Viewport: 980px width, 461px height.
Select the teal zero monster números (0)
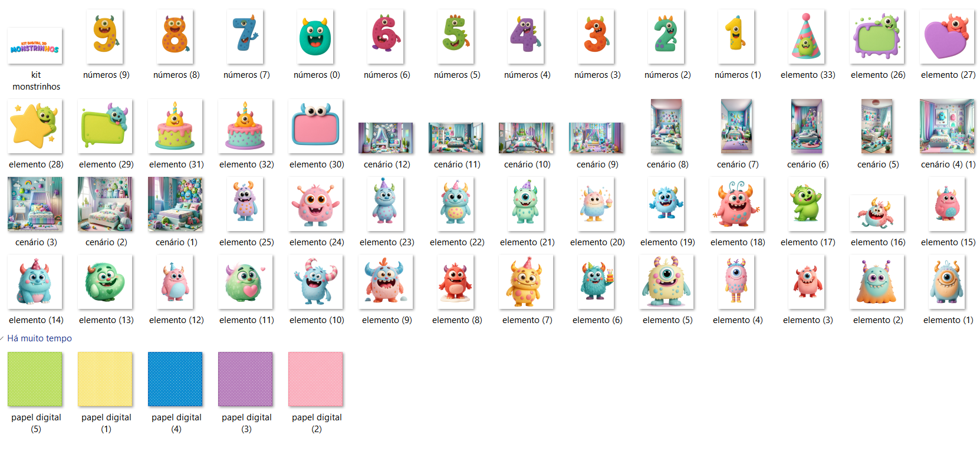coord(315,37)
